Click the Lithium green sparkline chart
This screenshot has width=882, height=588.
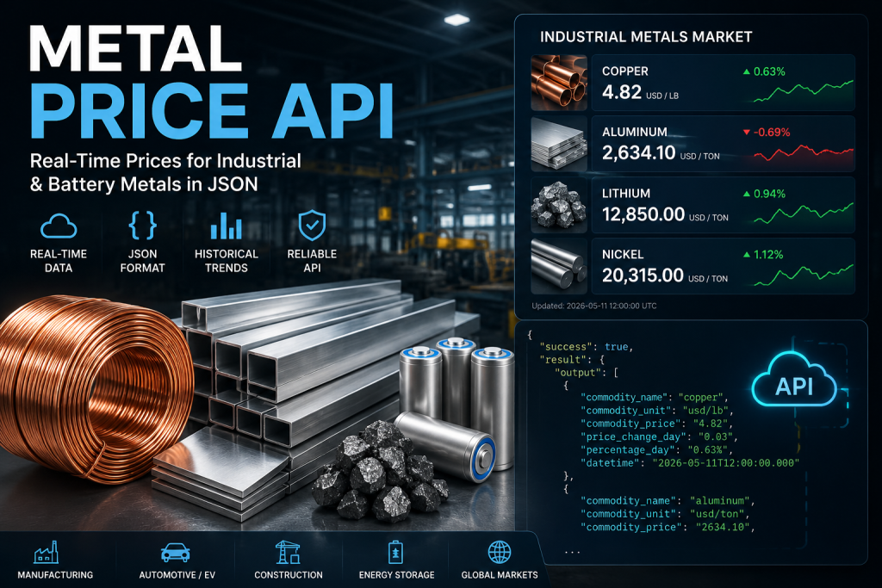pyautogui.click(x=804, y=213)
